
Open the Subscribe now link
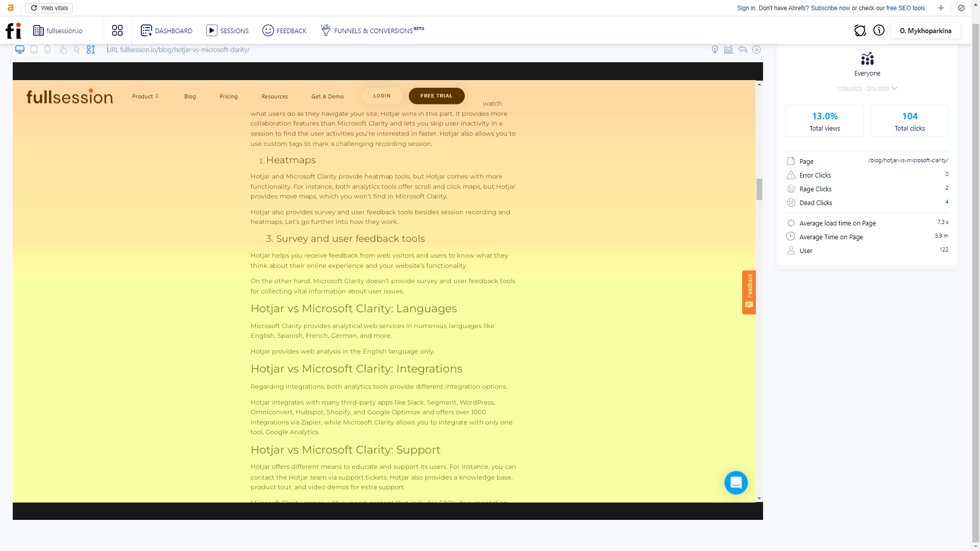(x=830, y=8)
